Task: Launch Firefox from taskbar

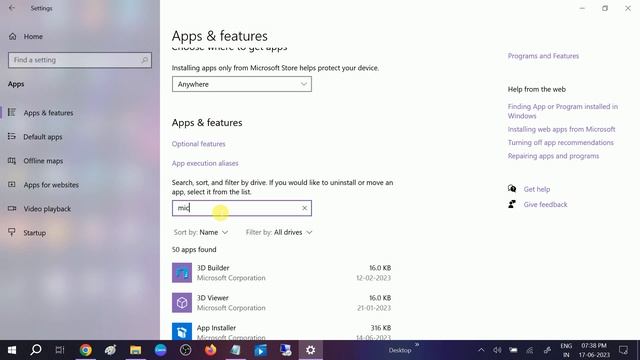Action: (211, 350)
